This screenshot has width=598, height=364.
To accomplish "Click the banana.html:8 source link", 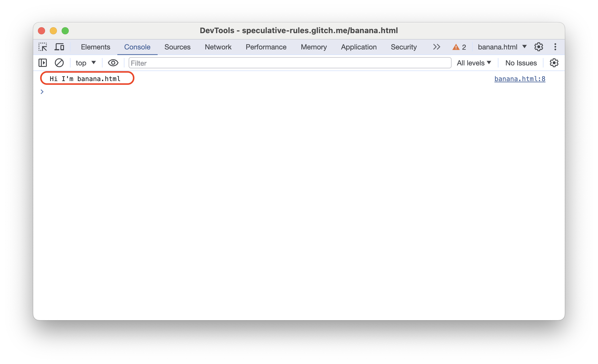I will [519, 78].
